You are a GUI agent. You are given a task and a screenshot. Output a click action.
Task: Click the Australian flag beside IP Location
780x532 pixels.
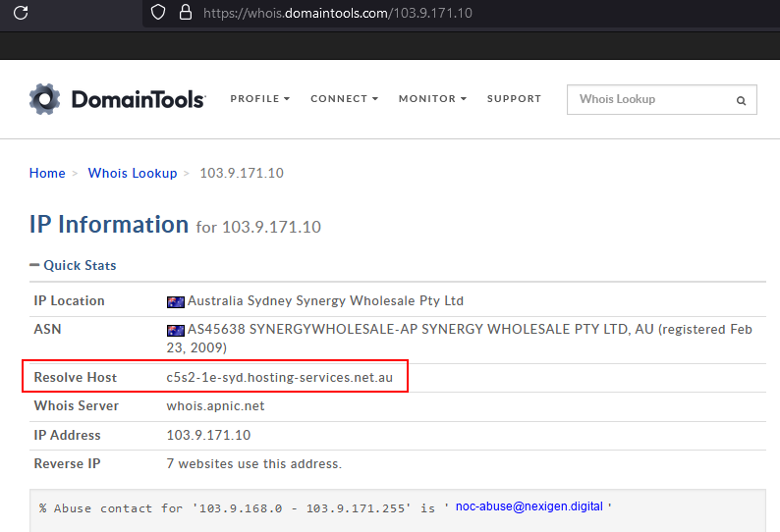point(176,301)
